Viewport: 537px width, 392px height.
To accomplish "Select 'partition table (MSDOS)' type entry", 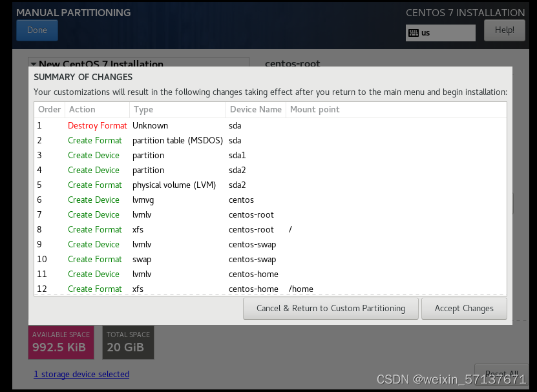I will [178, 140].
